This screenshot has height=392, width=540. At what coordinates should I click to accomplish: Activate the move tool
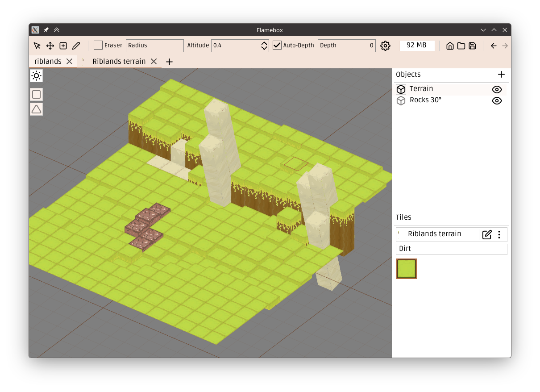50,46
